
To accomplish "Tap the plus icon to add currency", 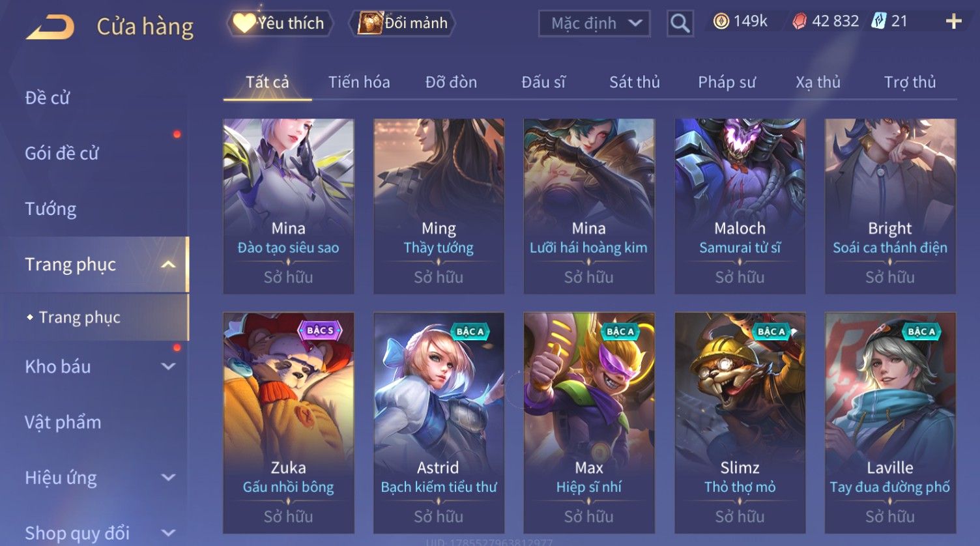I will coord(953,22).
